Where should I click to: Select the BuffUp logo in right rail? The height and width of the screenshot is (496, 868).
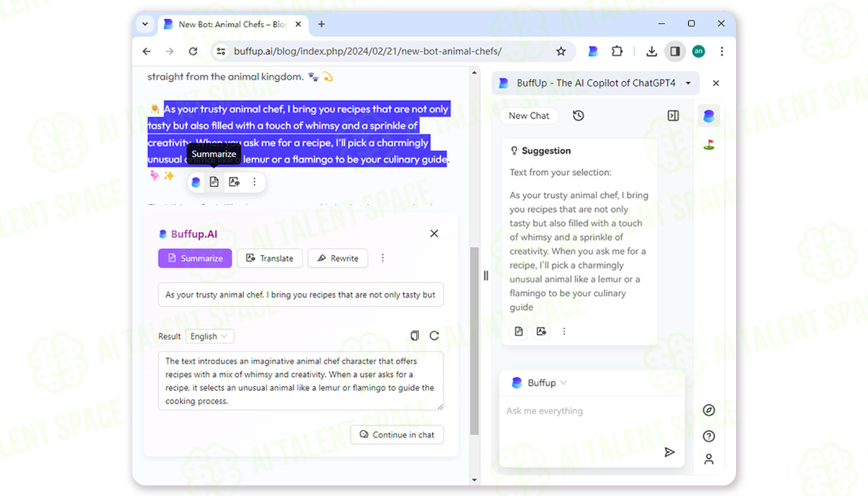(x=709, y=116)
